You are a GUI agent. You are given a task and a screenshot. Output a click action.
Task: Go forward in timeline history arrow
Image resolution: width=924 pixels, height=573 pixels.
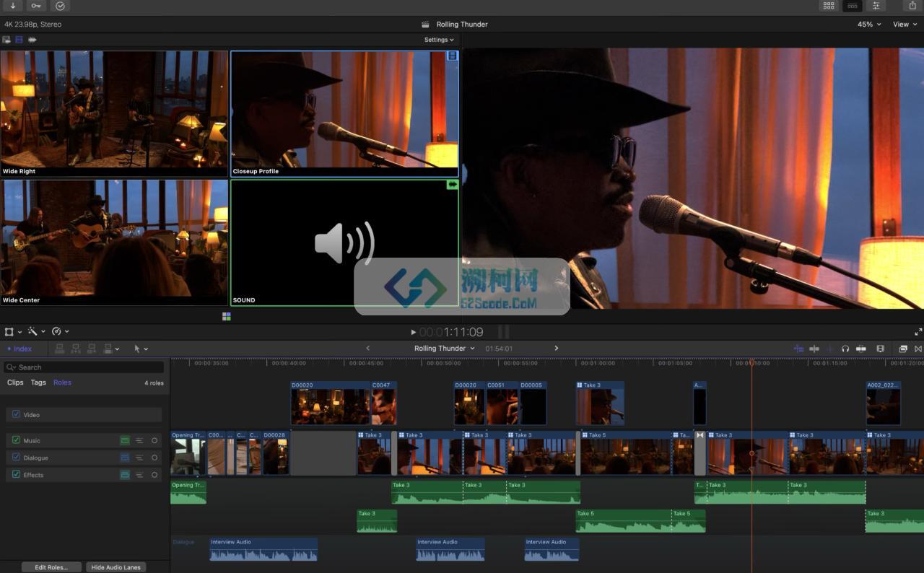point(556,349)
